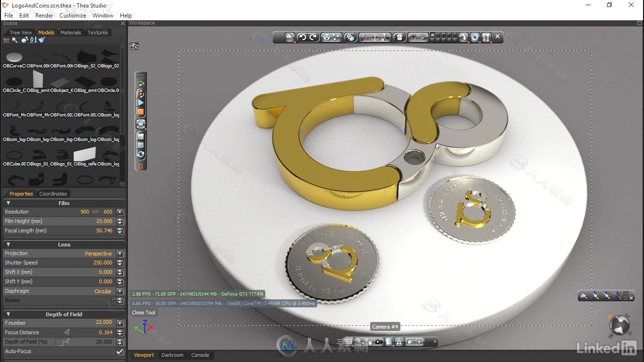The width and height of the screenshot is (644, 362).
Task: Sort models alphabetically with A-Z icon
Action: (33, 40)
